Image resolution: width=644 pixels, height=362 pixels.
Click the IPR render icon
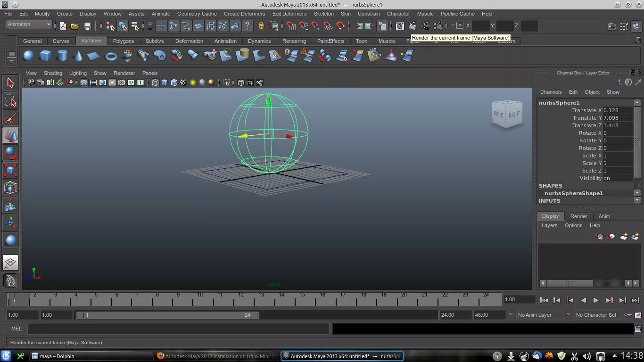pos(425,26)
